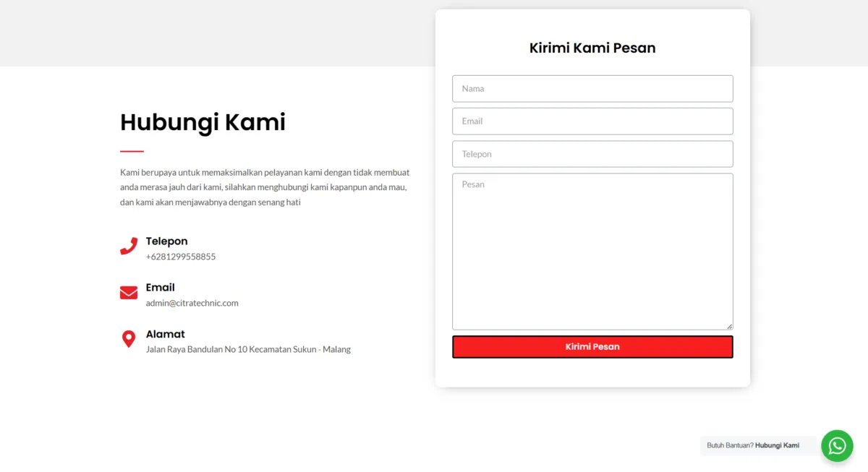Image resolution: width=868 pixels, height=472 pixels.
Task: Click the phone number +6281299558855
Action: [181, 257]
